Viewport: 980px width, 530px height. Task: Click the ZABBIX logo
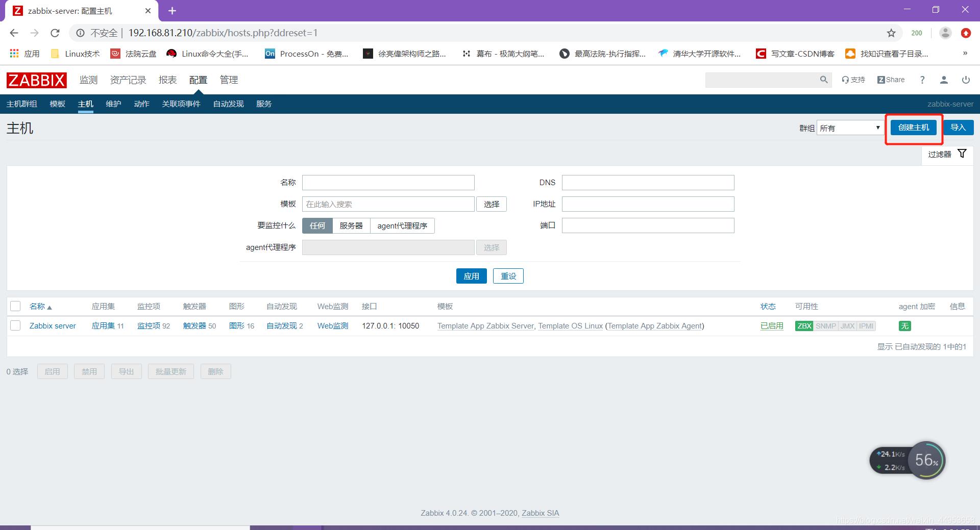(x=36, y=80)
